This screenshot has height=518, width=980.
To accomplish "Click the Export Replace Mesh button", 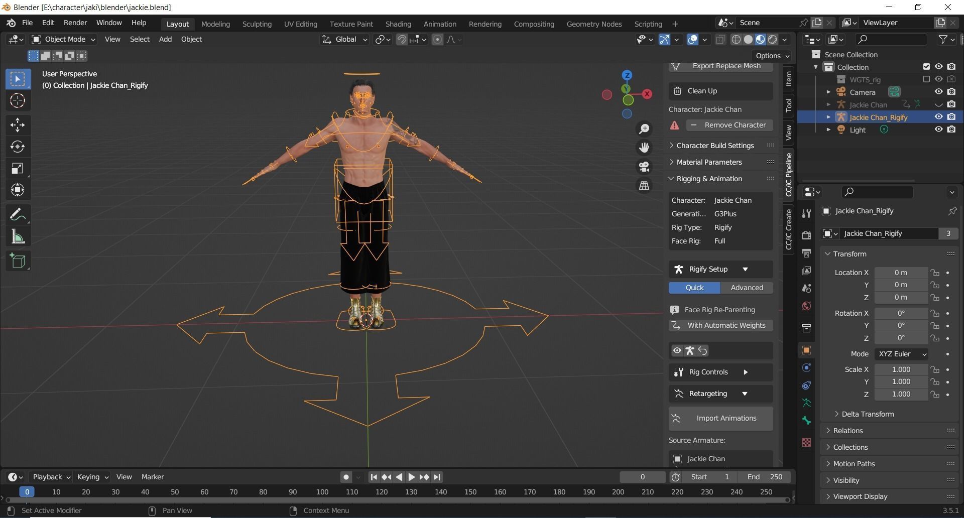I will tap(721, 66).
